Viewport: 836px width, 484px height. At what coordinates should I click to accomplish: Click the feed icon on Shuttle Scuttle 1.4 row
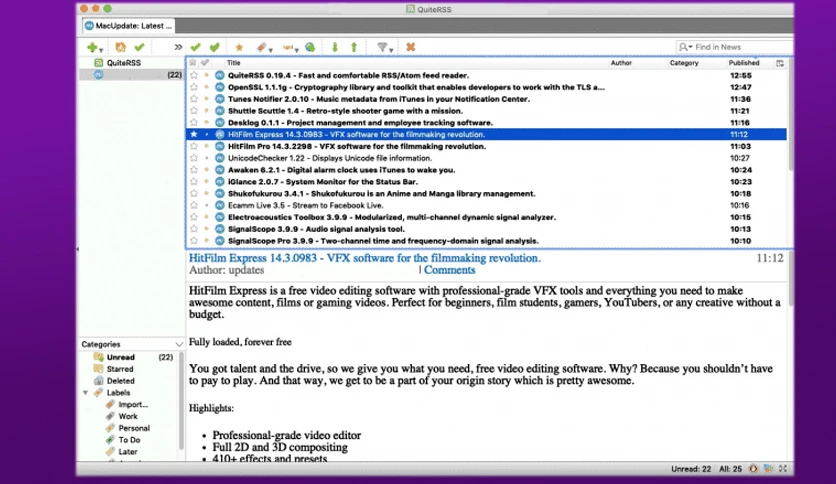click(x=220, y=111)
